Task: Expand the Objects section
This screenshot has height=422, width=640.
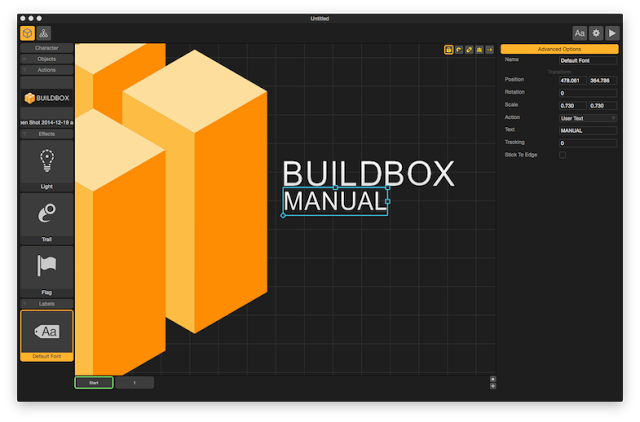Action: 47,59
